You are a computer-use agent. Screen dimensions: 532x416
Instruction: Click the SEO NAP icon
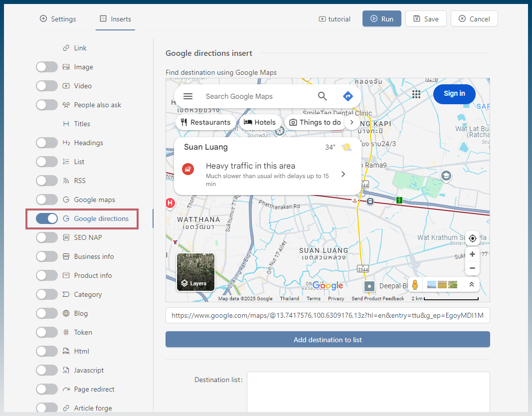click(66, 237)
